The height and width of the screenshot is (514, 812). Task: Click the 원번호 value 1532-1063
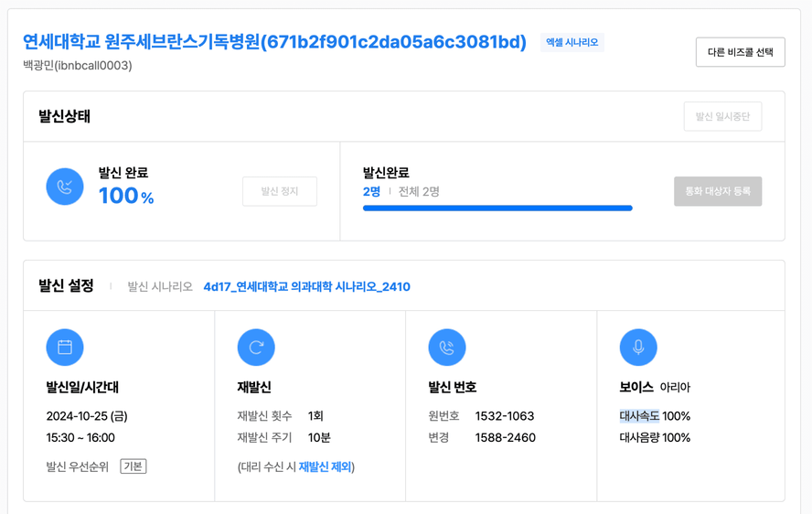505,416
